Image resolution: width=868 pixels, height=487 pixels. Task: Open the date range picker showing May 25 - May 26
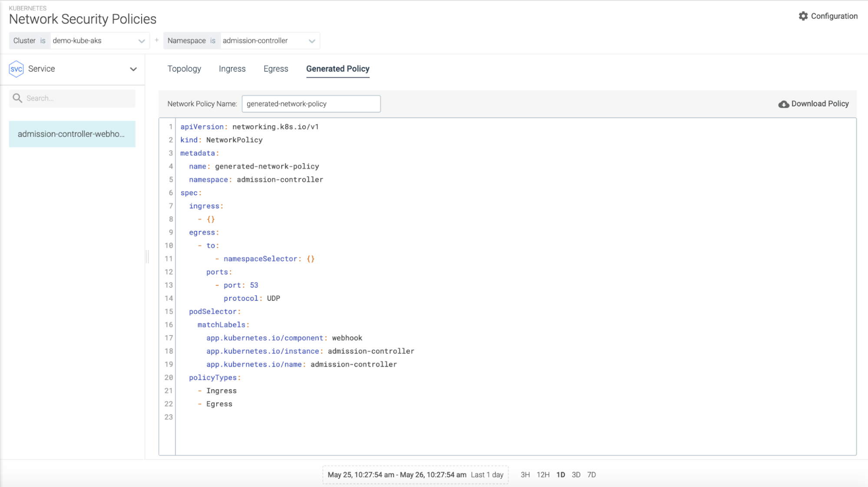[416, 475]
